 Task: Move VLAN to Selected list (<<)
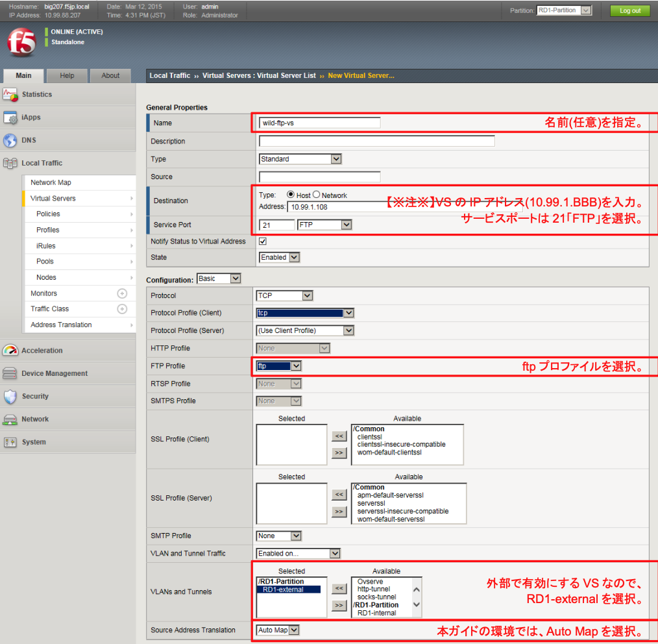(339, 589)
